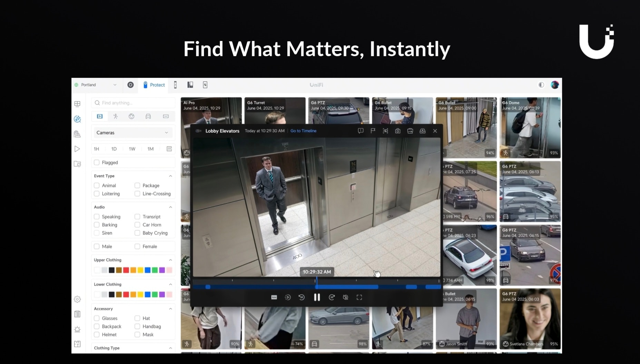The width and height of the screenshot is (640, 364).
Task: Tick the Loitering checkbox
Action: point(97,194)
